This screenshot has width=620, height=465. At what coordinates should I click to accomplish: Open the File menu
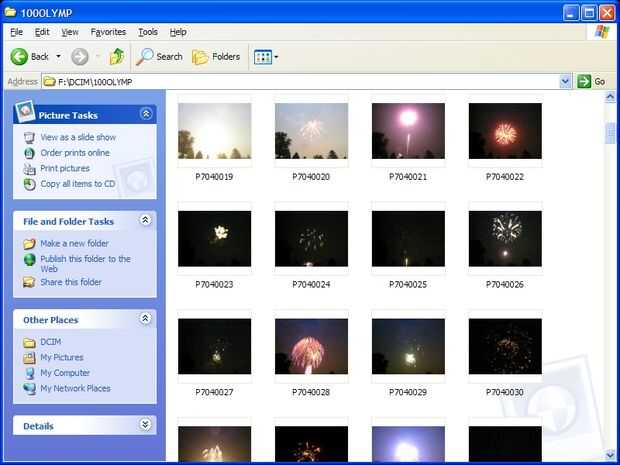pyautogui.click(x=16, y=32)
